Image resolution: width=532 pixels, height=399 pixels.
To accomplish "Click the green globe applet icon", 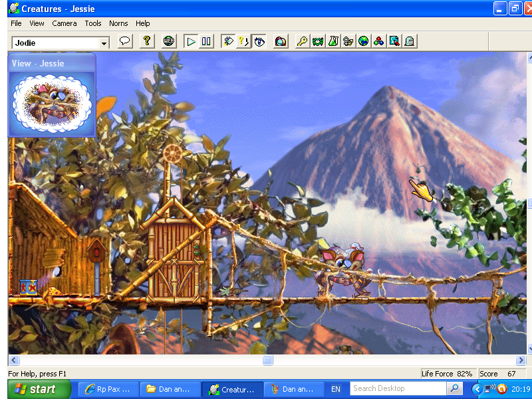I will pos(363,42).
